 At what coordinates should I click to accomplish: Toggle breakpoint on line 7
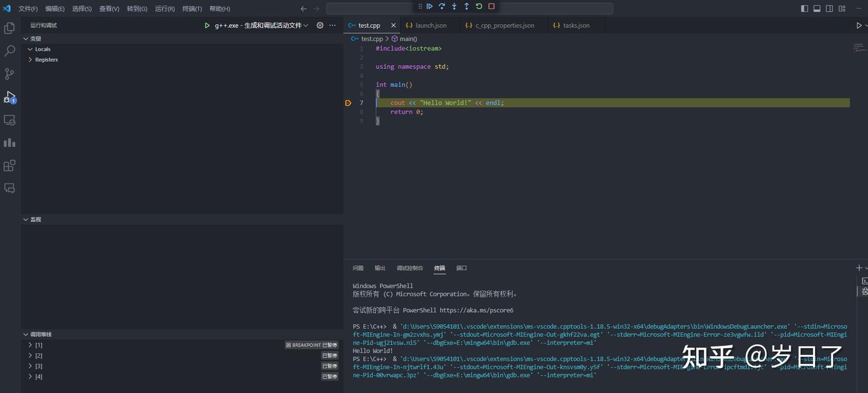(348, 103)
